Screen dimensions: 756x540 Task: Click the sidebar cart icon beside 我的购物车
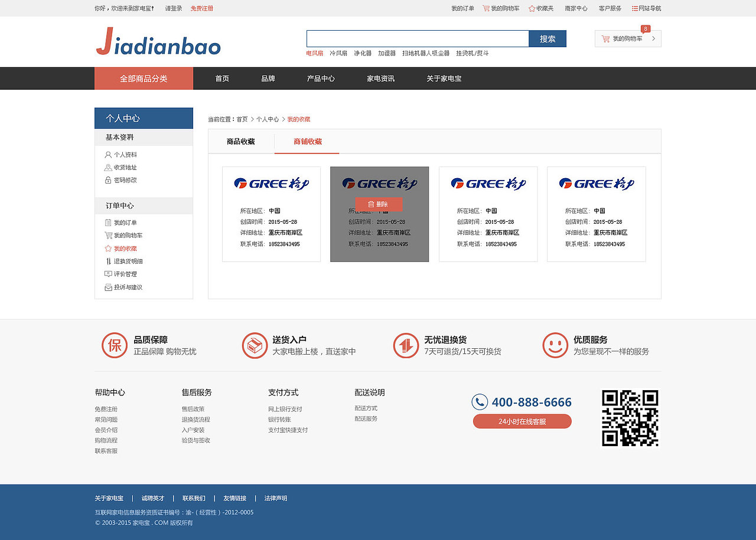click(x=108, y=235)
